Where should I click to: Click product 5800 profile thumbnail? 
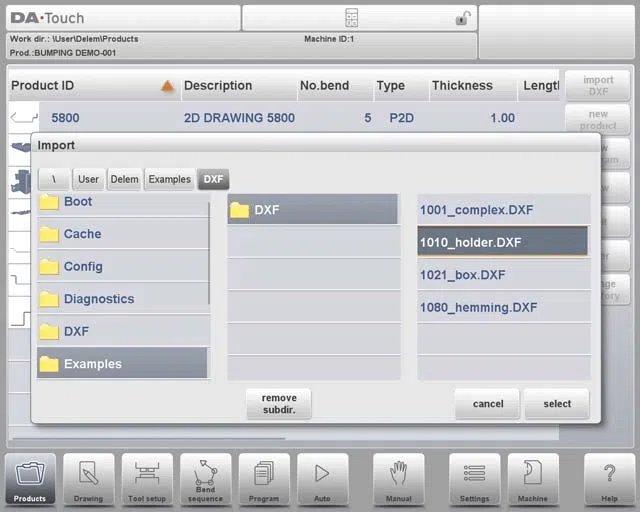[24, 118]
